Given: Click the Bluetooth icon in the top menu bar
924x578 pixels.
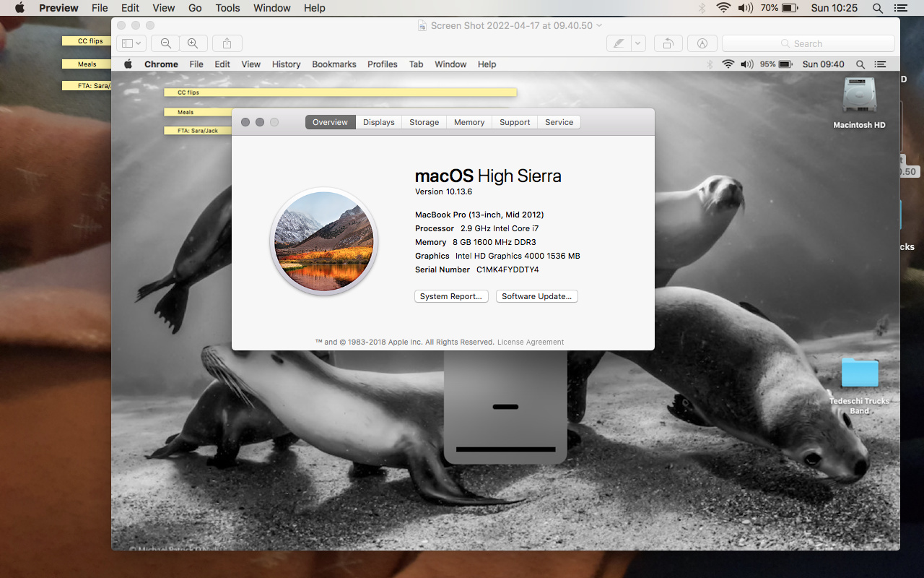Looking at the screenshot, I should (x=702, y=8).
